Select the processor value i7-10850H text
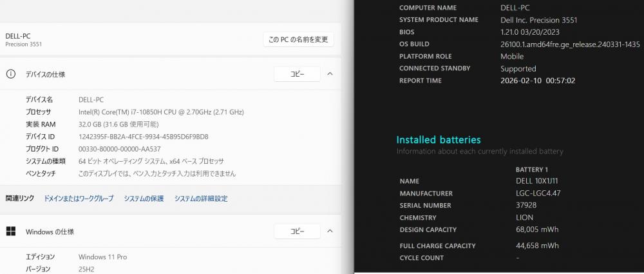Screen dimensions: 644x274 162,112
